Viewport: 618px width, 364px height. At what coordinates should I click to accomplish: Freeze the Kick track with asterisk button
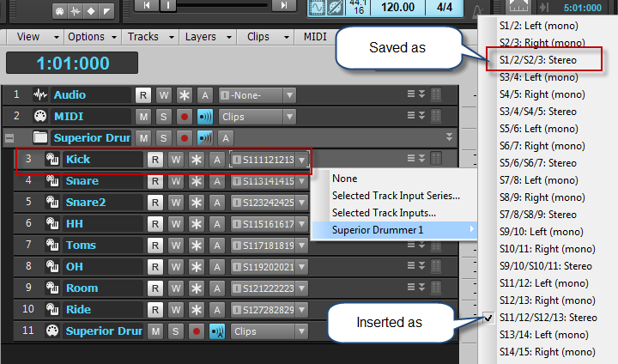pos(197,159)
